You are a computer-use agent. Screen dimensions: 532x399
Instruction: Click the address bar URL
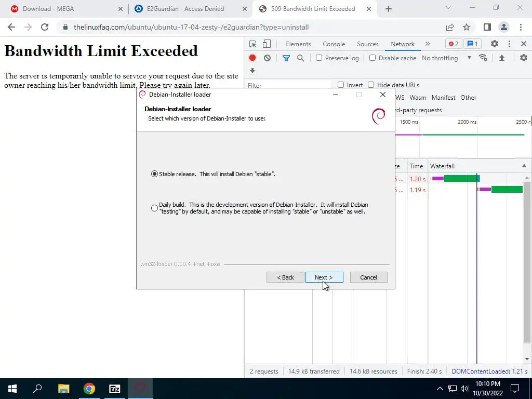191,27
